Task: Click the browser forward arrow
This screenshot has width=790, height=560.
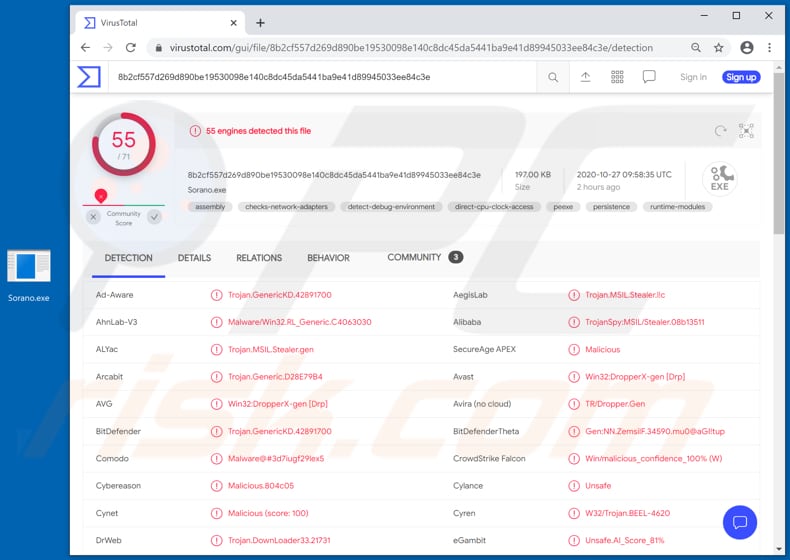Action: (x=108, y=47)
